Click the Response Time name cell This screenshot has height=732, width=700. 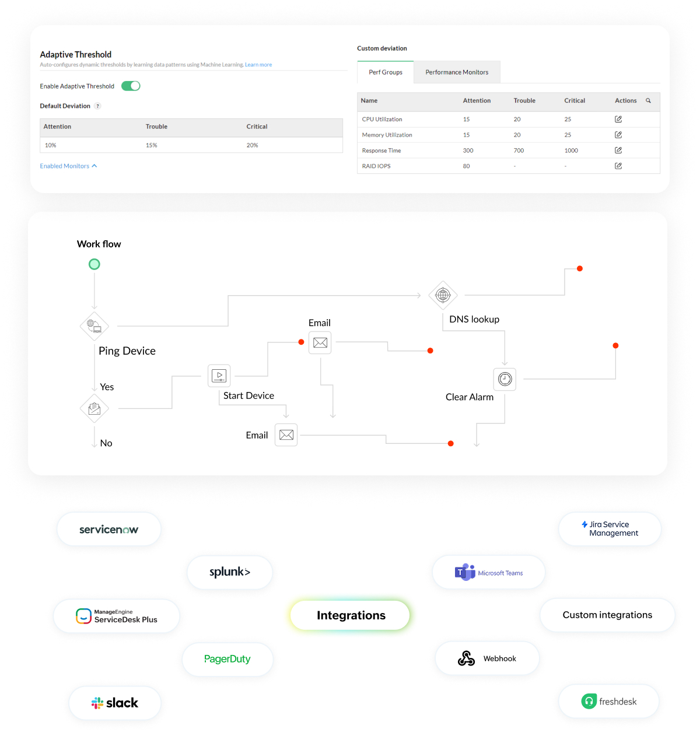pos(381,150)
